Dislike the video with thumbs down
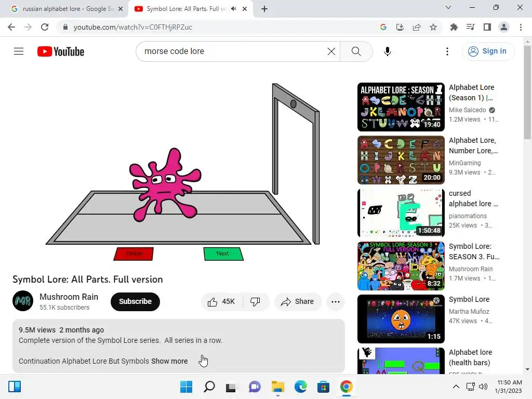This screenshot has height=399, width=532. [x=256, y=302]
